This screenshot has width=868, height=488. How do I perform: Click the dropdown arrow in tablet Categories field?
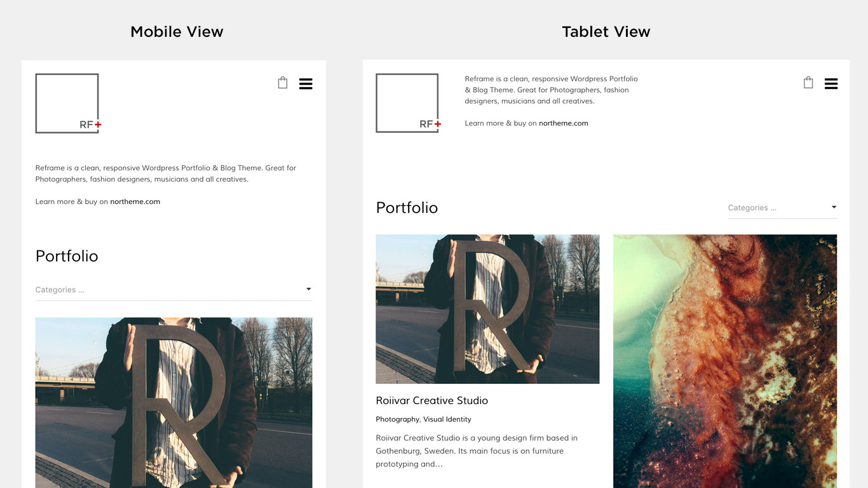(834, 207)
